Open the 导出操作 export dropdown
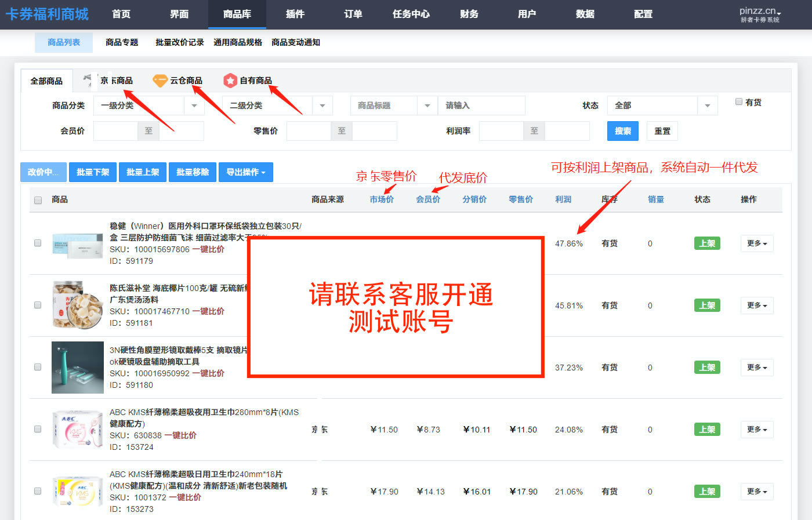Screen dimensions: 812x520 point(245,172)
